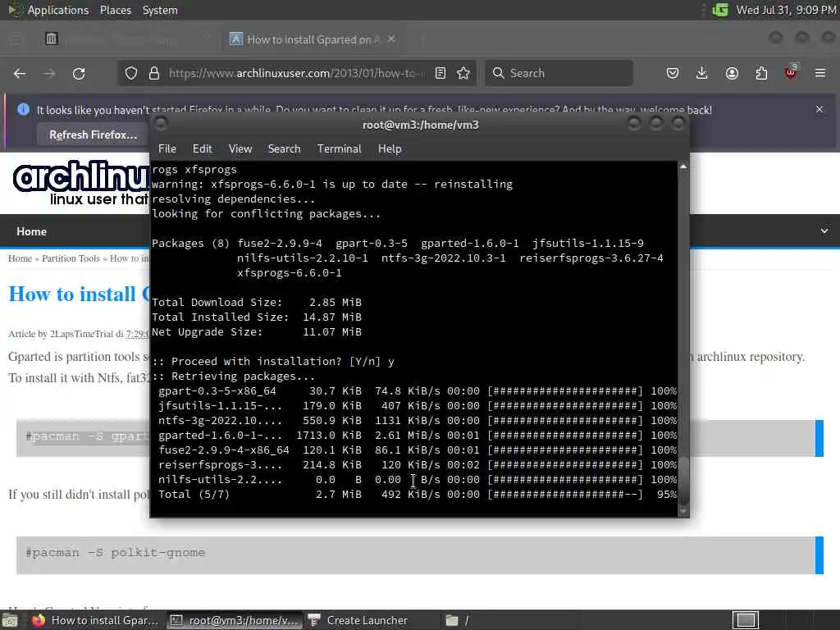Open a new Firefox tab
The height and width of the screenshot is (630, 840).
422,39
